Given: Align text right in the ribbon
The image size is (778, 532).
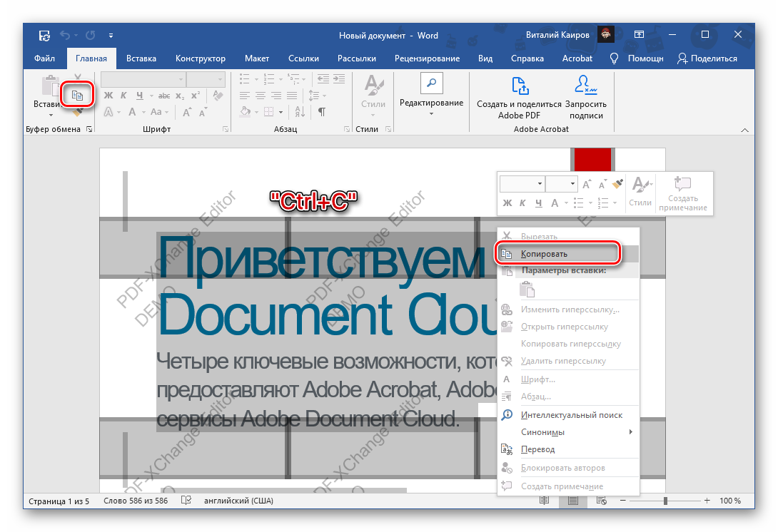Looking at the screenshot, I should [276, 95].
